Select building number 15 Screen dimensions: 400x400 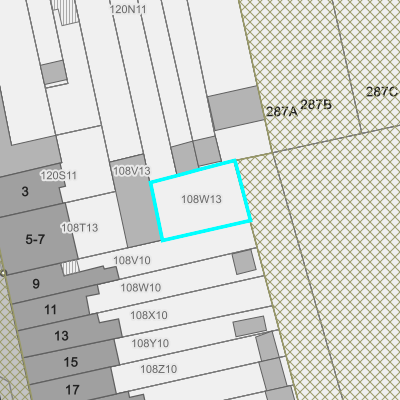click(x=71, y=362)
